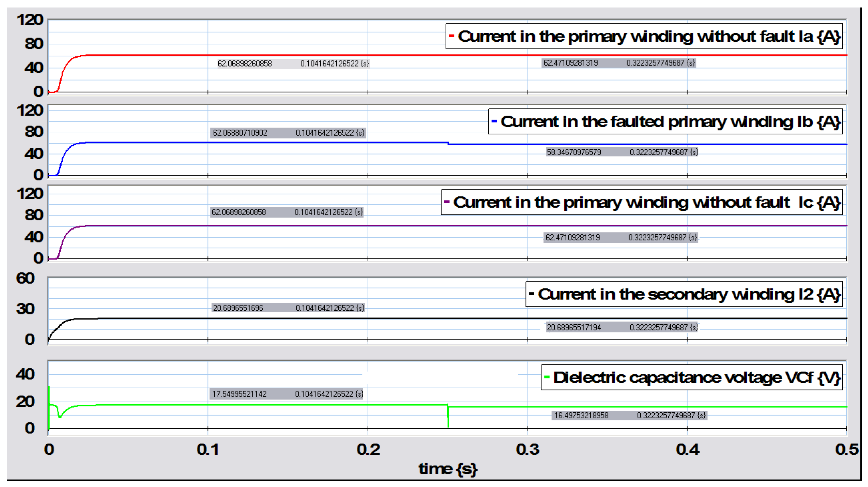
Task: Click the blue Ib legend color marker
Action: pos(494,121)
